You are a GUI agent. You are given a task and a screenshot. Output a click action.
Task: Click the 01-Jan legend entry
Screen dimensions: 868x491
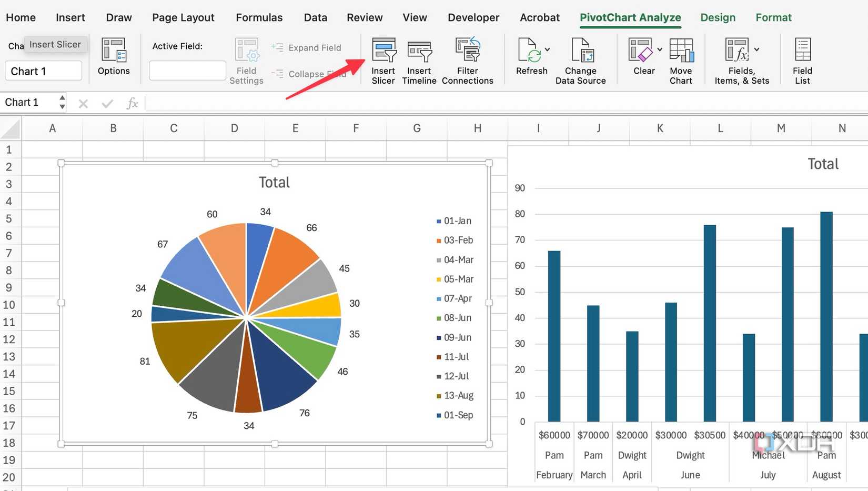point(455,221)
